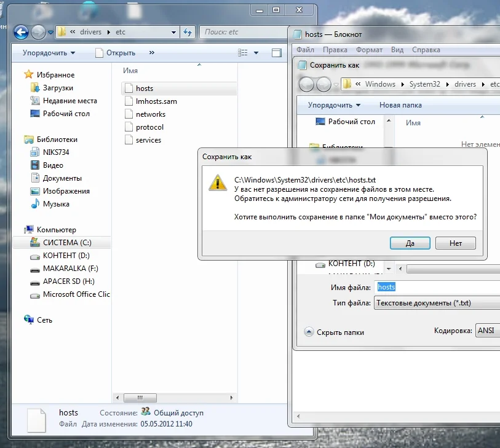Open the Справка menu in Notepad
The width and height of the screenshot is (500, 448).
click(426, 50)
